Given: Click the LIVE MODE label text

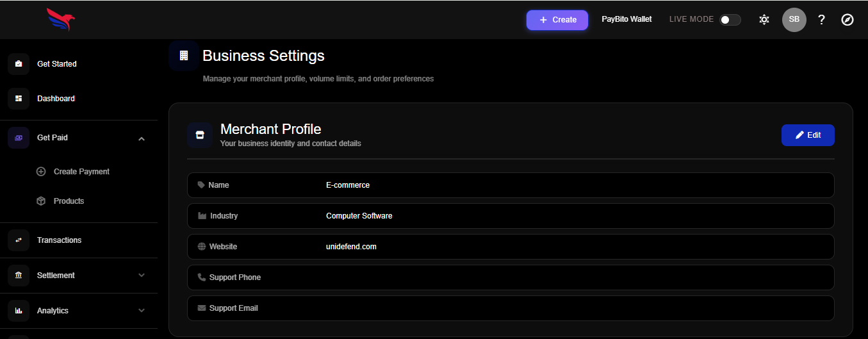Looking at the screenshot, I should tap(691, 19).
